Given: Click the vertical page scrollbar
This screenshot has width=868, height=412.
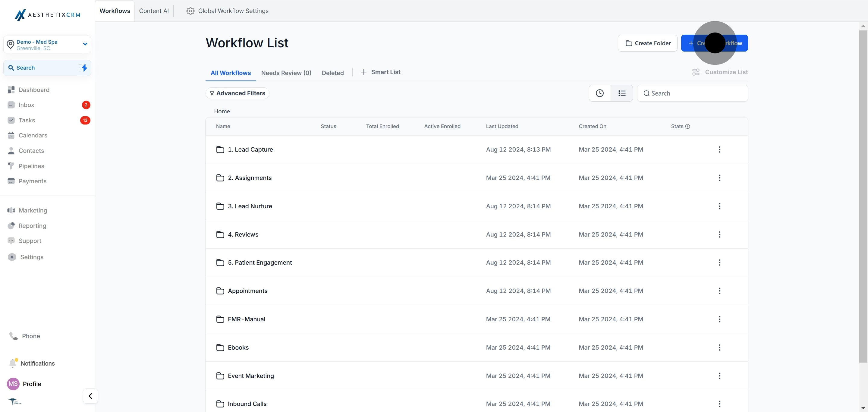Looking at the screenshot, I should (863, 195).
